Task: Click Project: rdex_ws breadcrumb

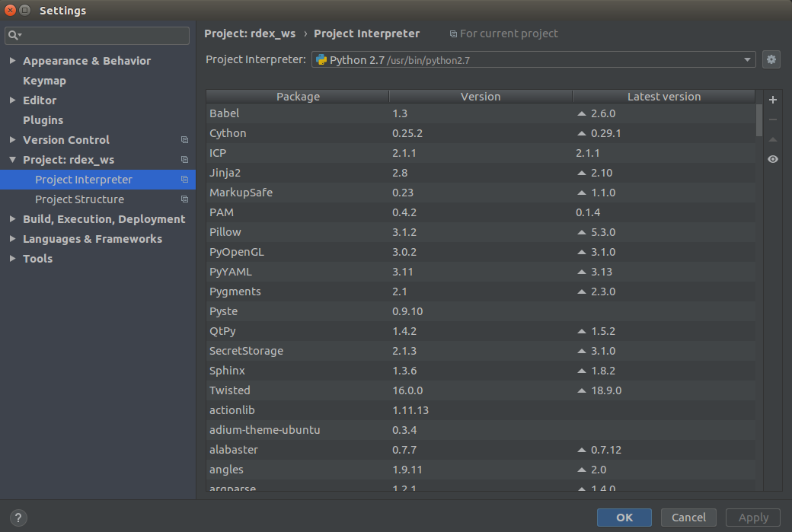Action: 250,33
